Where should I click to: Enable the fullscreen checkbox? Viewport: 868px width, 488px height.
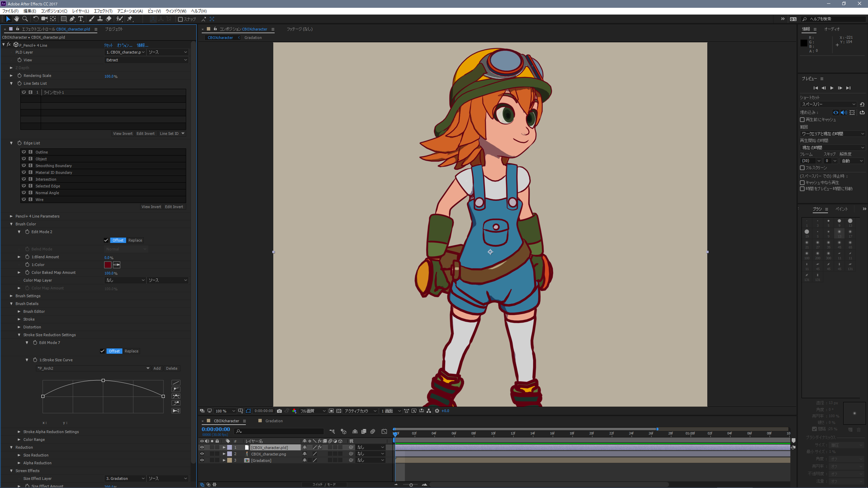click(x=802, y=168)
